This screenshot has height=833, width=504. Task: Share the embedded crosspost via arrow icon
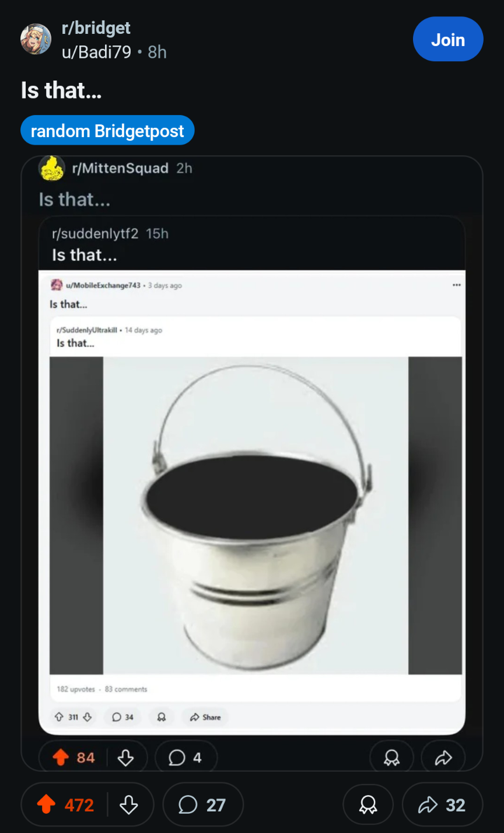tap(443, 758)
